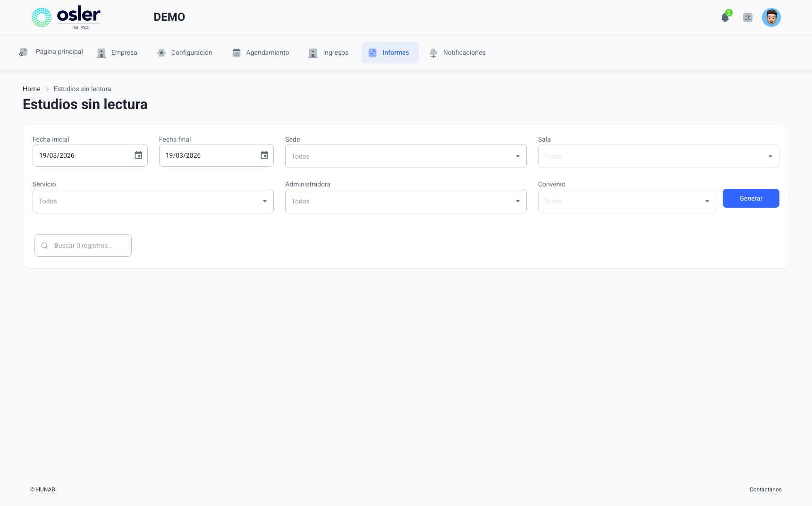Click the Generar button
Viewport: 812px width, 506px height.
click(751, 198)
